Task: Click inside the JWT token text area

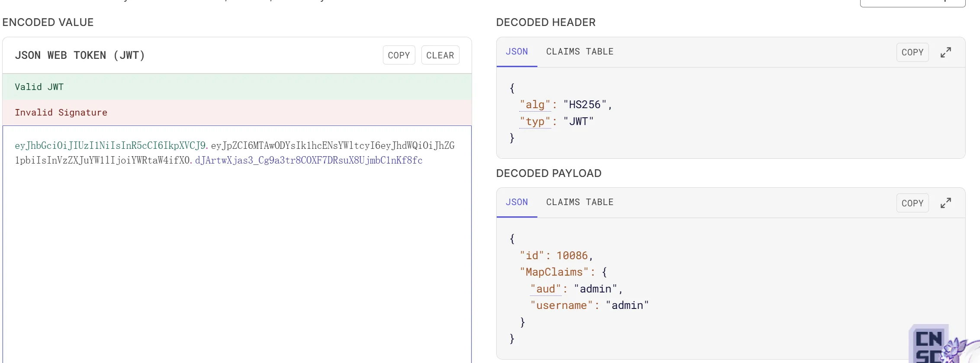Action: tap(237, 244)
